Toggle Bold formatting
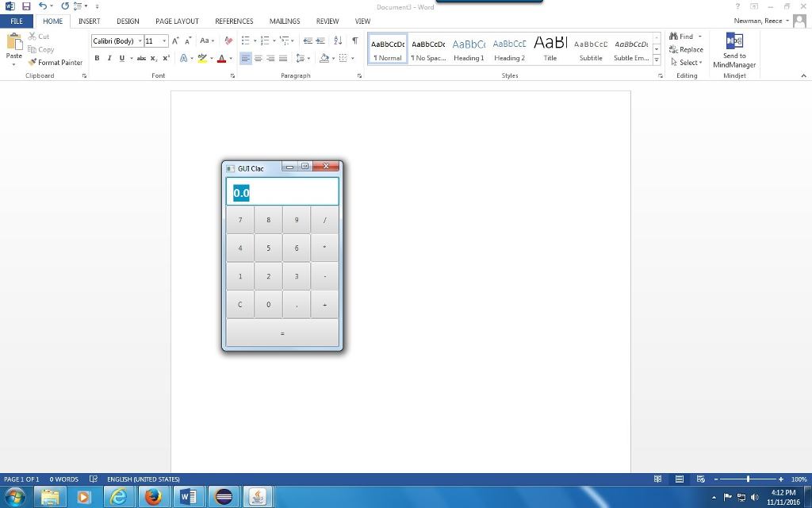This screenshot has height=508, width=812. click(97, 58)
